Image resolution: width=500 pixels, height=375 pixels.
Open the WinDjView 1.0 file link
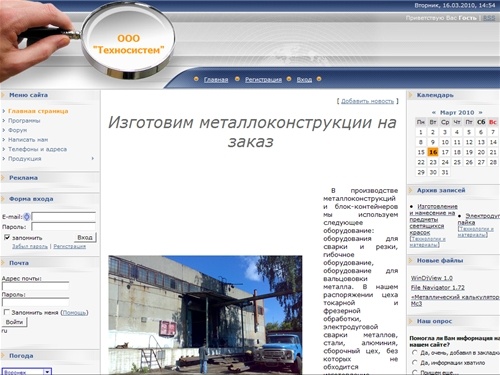(431, 278)
